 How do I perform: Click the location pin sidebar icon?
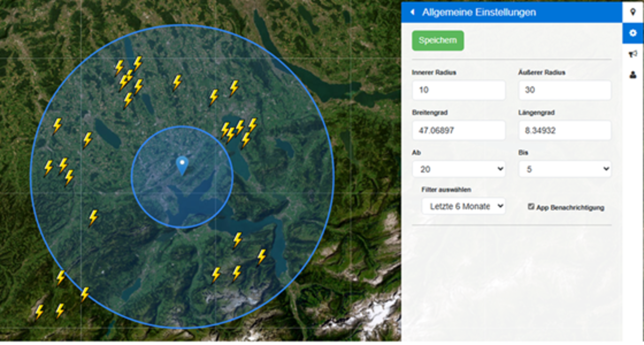(633, 12)
